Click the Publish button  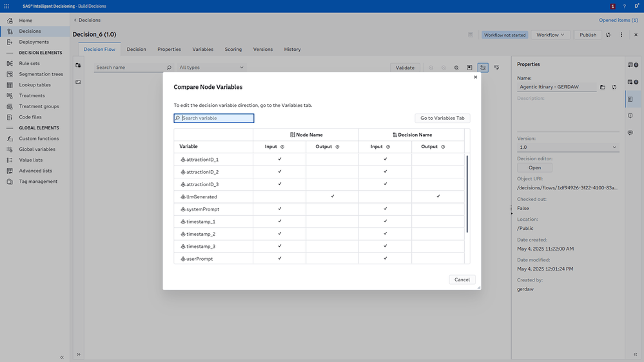click(x=588, y=35)
